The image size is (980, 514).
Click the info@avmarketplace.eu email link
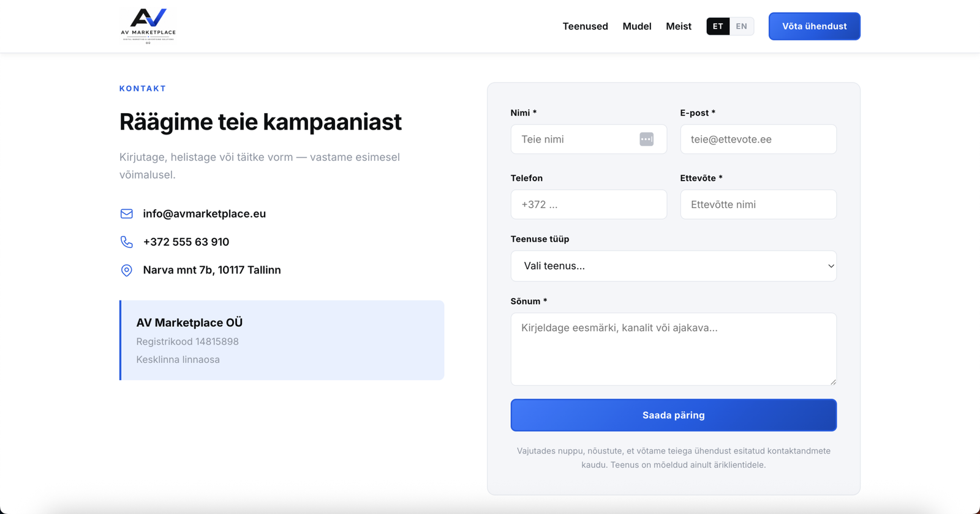point(205,214)
